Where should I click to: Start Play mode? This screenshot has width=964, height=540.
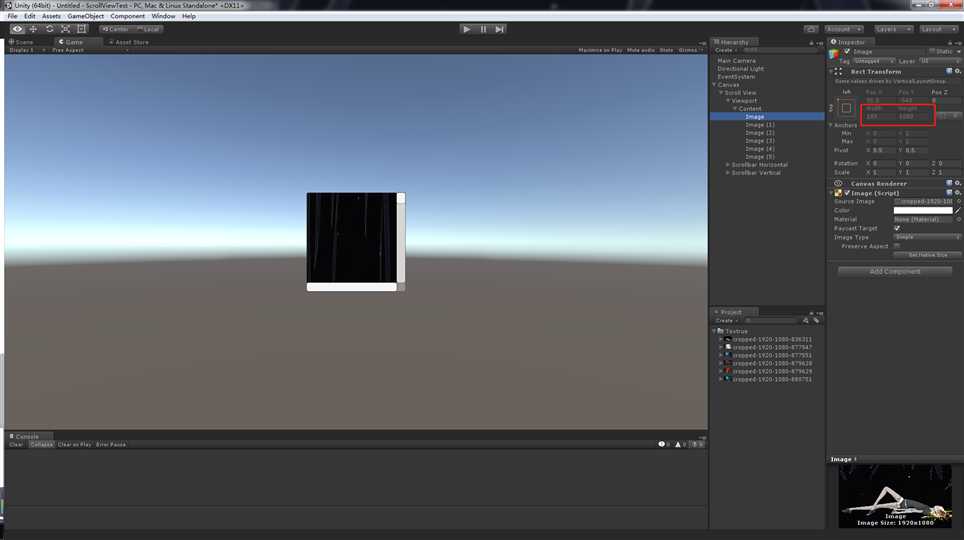click(x=467, y=29)
